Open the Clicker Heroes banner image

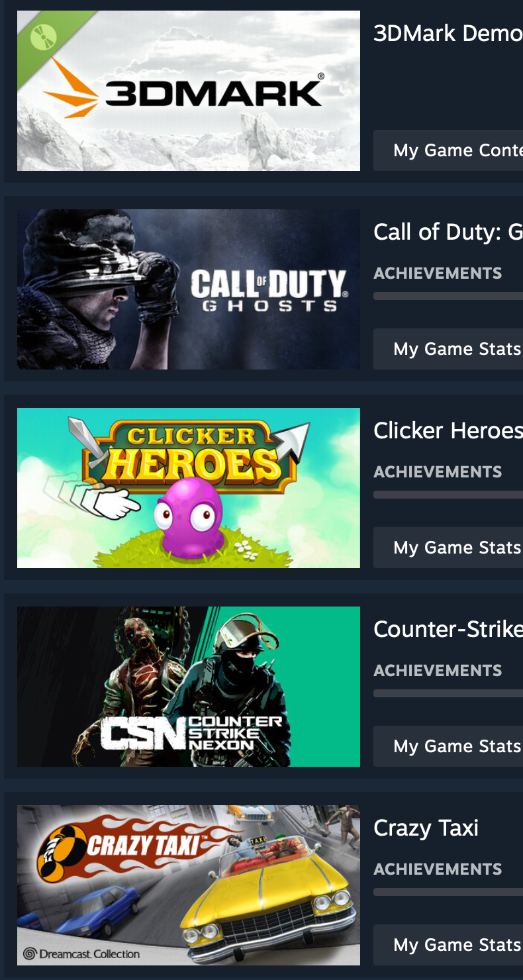[x=189, y=488]
